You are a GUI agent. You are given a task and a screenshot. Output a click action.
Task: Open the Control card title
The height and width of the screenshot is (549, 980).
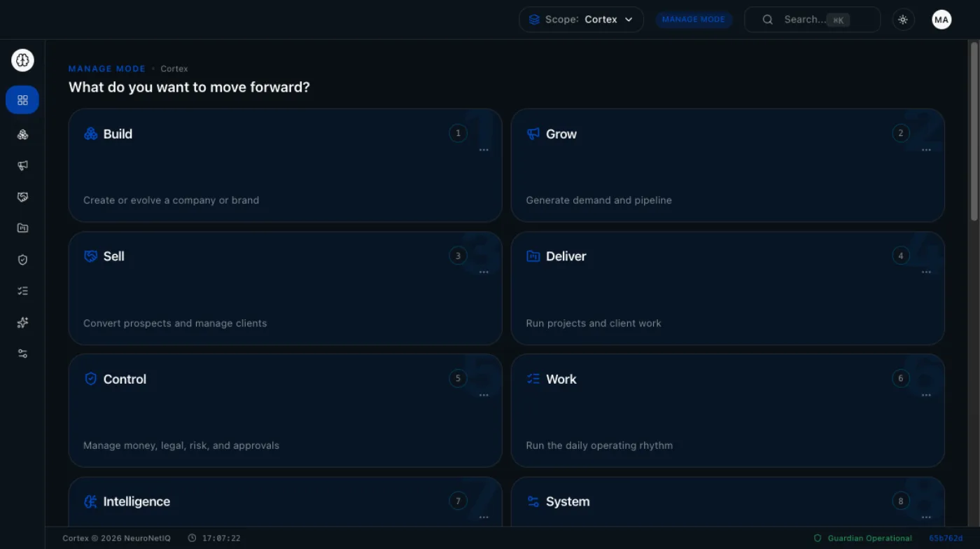(125, 379)
